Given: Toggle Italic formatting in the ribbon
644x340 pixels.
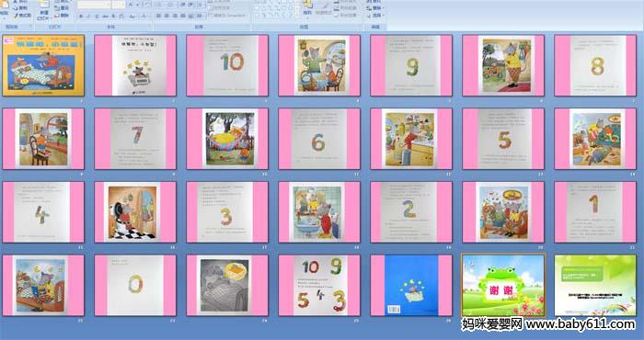Looking at the screenshot, I should click(x=88, y=17).
